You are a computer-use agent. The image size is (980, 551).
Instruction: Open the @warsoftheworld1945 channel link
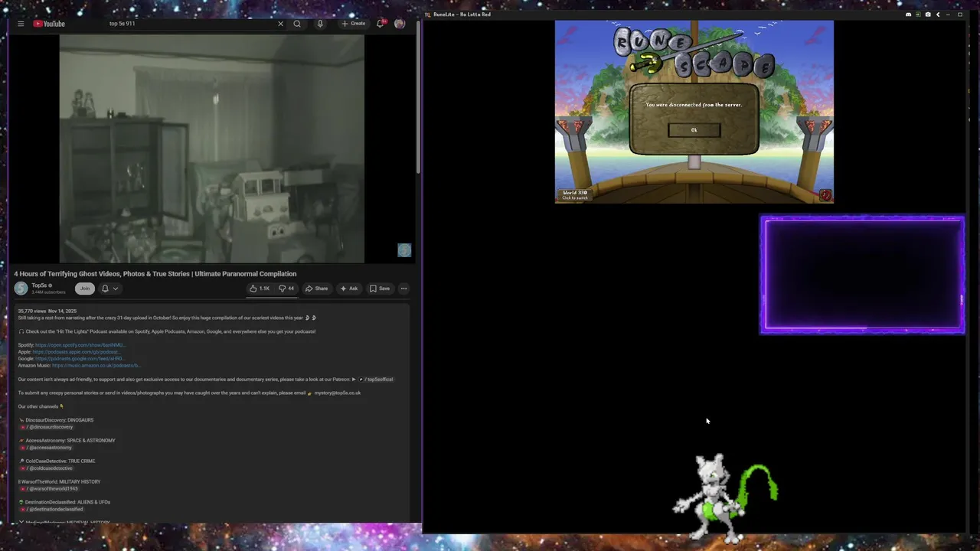tap(50, 489)
